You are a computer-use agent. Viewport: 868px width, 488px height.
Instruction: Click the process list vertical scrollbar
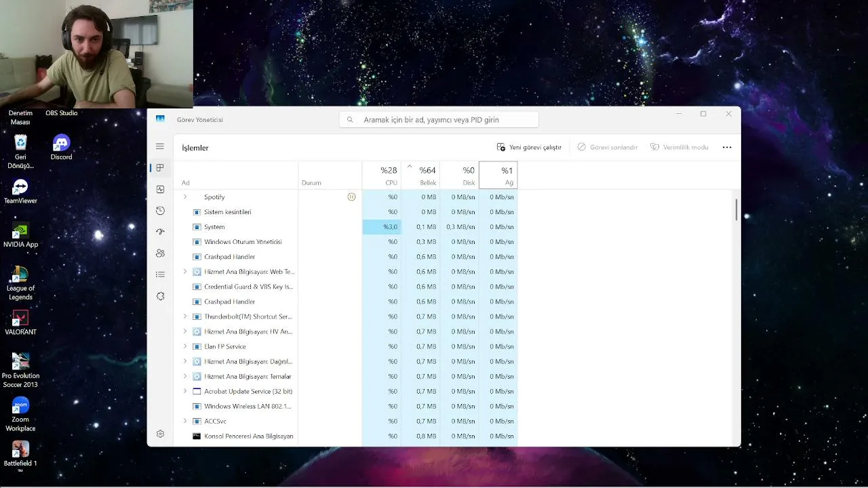[736, 209]
